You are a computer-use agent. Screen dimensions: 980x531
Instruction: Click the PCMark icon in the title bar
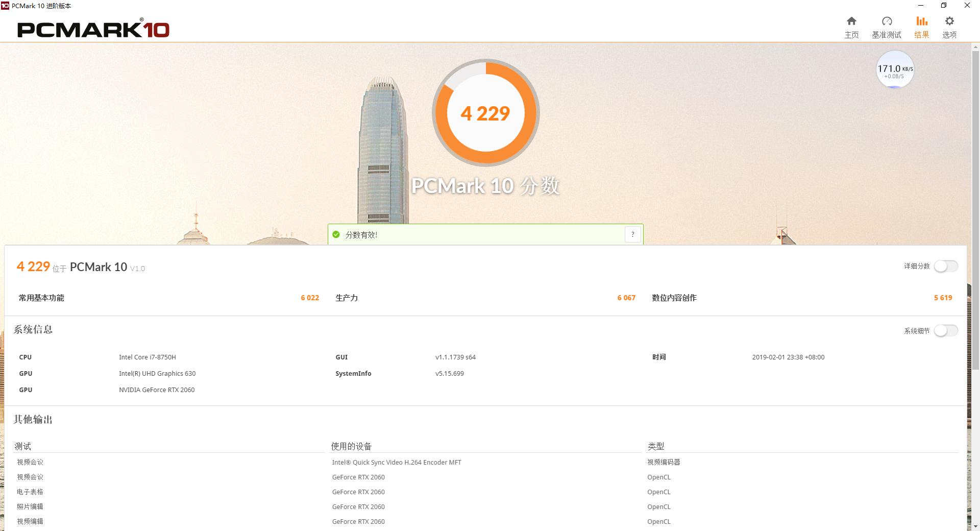pos(6,6)
